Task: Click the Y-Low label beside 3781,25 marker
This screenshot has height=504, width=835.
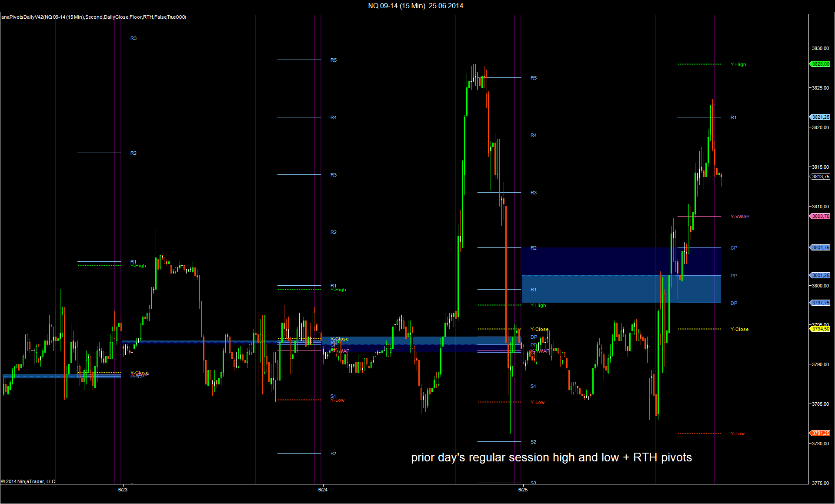Action: (737, 434)
